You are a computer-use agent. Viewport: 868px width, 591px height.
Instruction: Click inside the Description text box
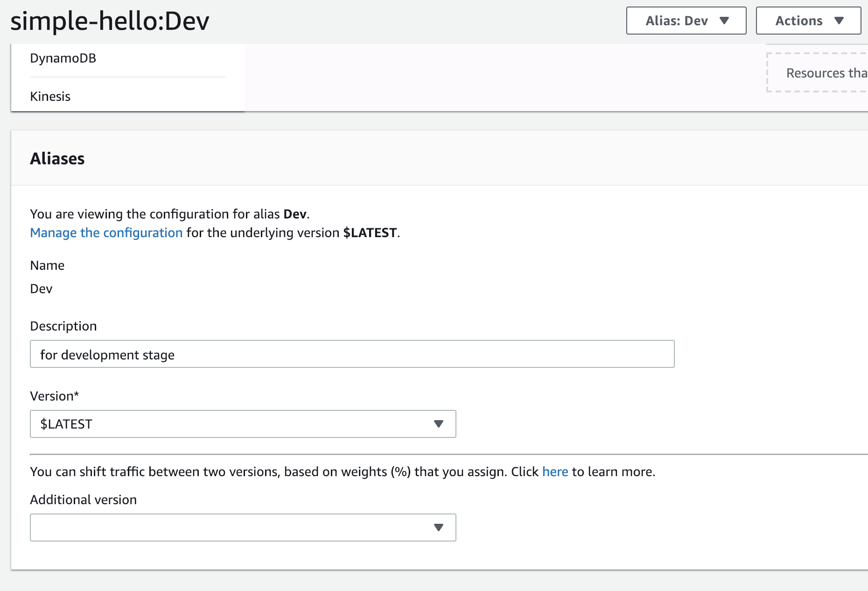pyautogui.click(x=352, y=354)
